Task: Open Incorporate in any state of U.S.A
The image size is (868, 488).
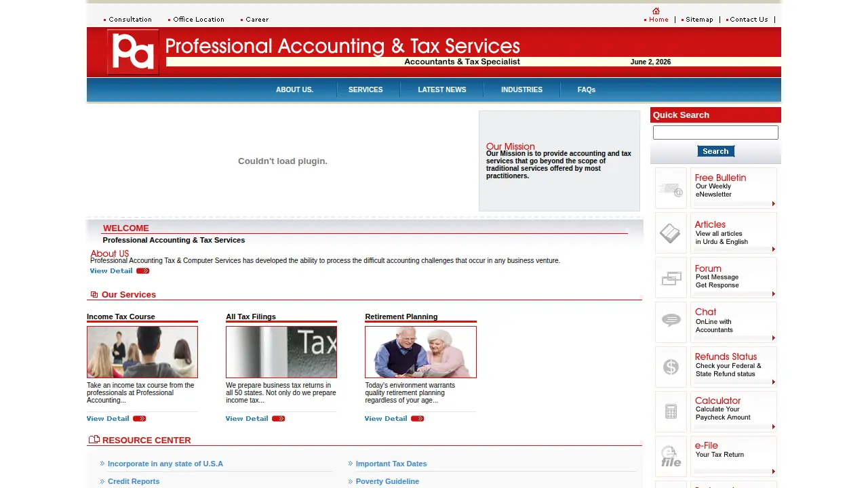Action: pyautogui.click(x=165, y=464)
